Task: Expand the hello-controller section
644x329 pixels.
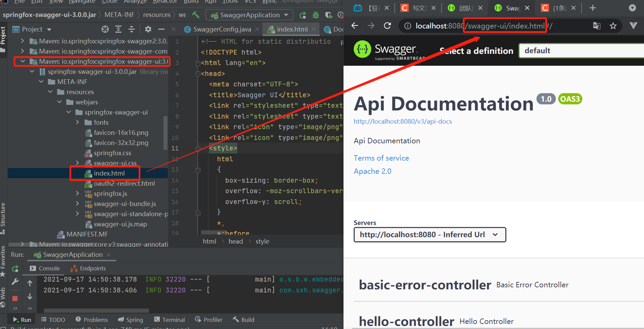Action: [499, 321]
